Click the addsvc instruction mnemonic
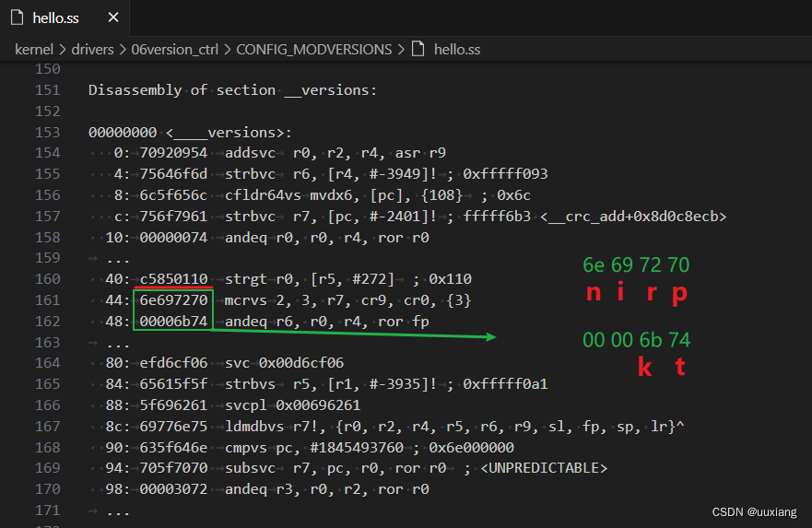 click(250, 153)
